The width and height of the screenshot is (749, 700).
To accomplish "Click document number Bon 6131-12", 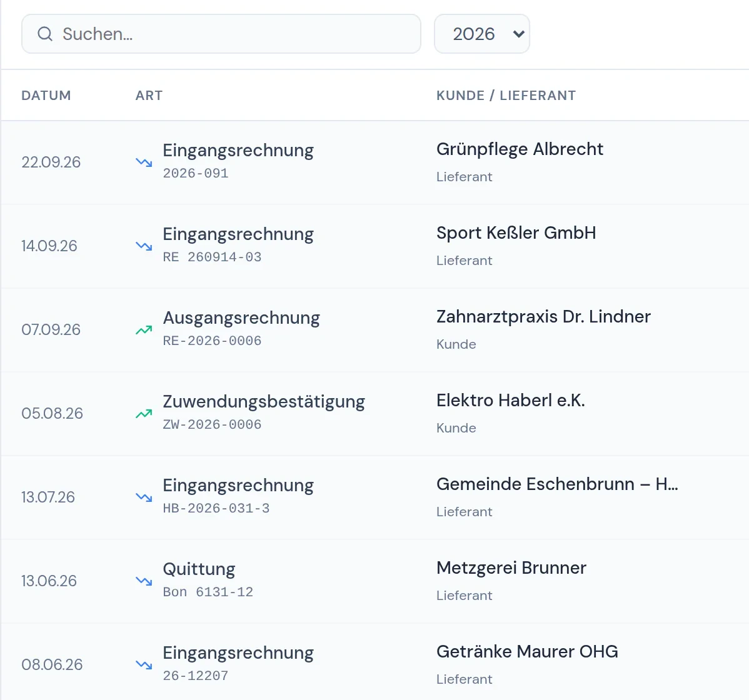I will [x=208, y=592].
